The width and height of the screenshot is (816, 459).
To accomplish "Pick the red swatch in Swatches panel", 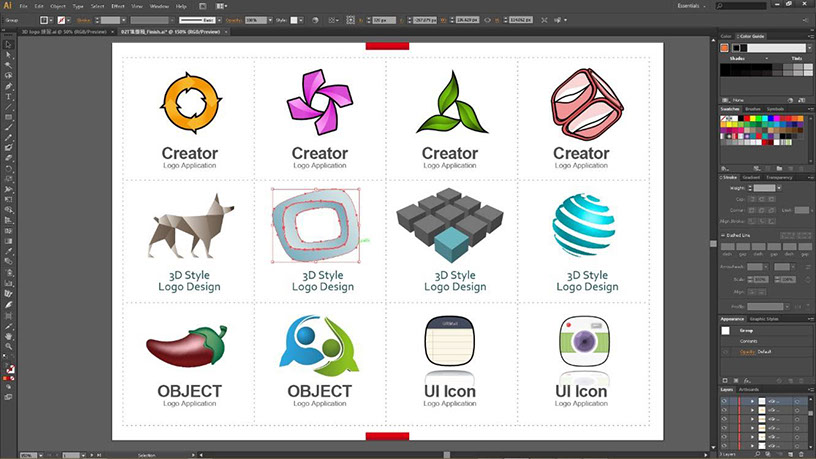I will [746, 119].
